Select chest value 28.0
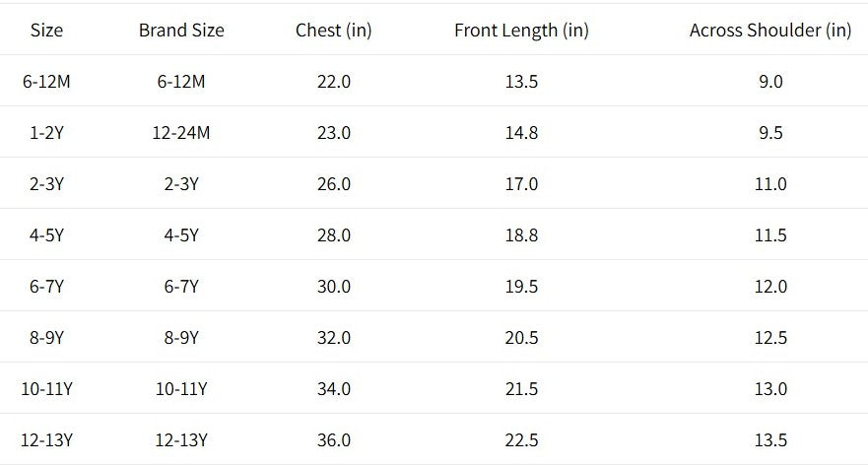This screenshot has height=466, width=868. (x=333, y=235)
